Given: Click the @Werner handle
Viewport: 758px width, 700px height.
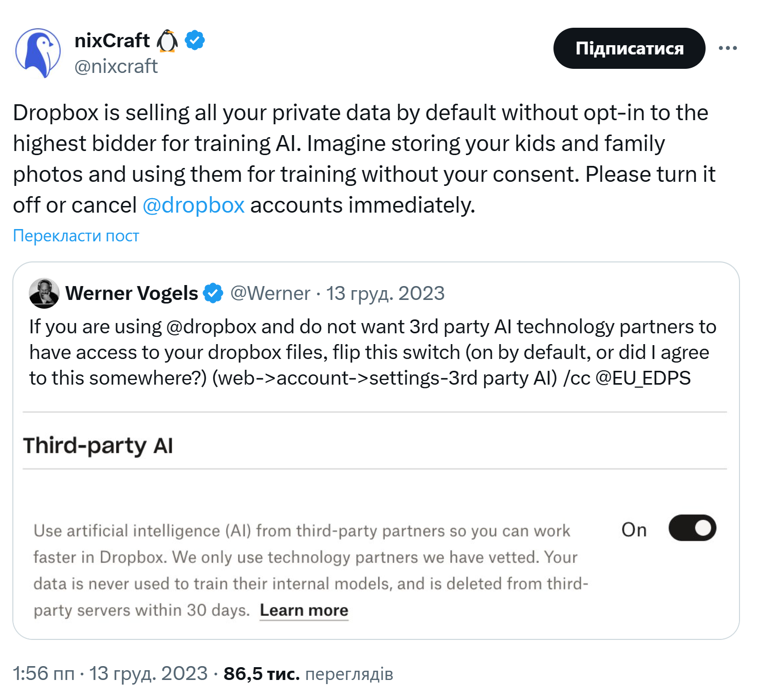Looking at the screenshot, I should tap(270, 293).
